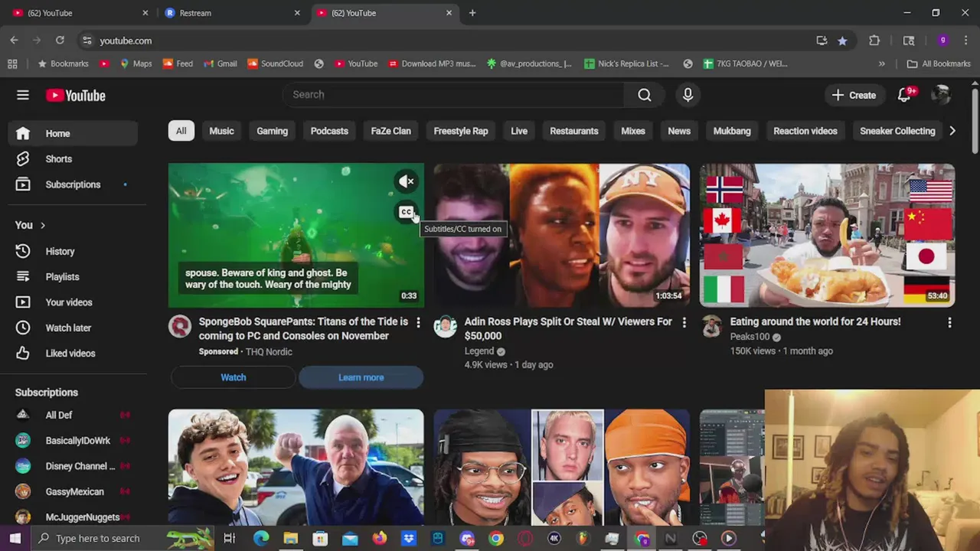The height and width of the screenshot is (551, 980).
Task: Open Firefox from taskbar
Action: [380, 538]
